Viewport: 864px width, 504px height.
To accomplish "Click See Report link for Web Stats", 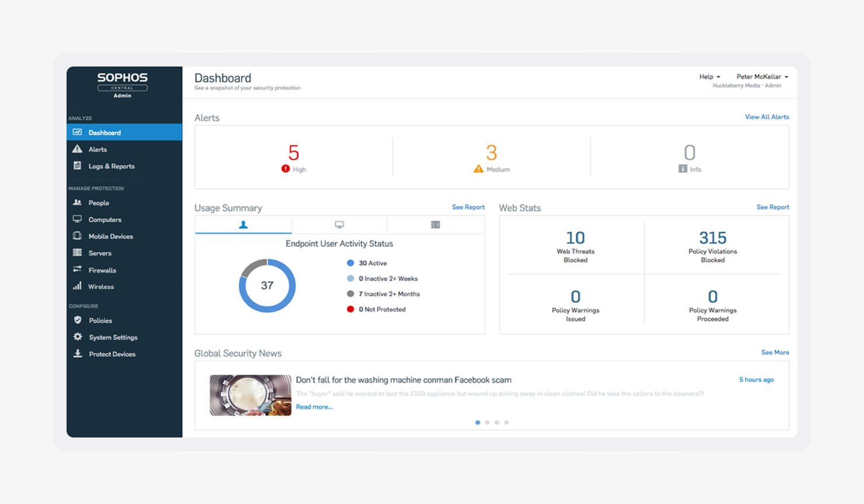I will tap(772, 207).
